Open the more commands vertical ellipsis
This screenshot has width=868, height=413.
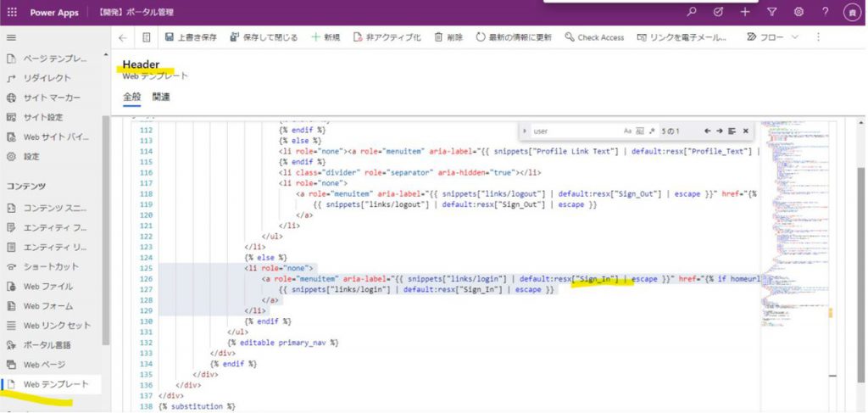818,37
